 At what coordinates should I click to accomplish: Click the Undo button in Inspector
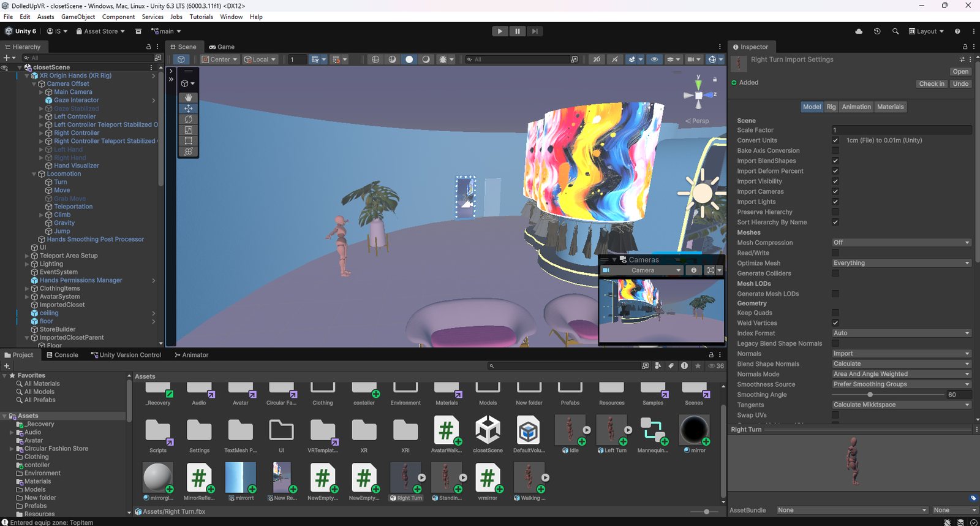tap(960, 84)
